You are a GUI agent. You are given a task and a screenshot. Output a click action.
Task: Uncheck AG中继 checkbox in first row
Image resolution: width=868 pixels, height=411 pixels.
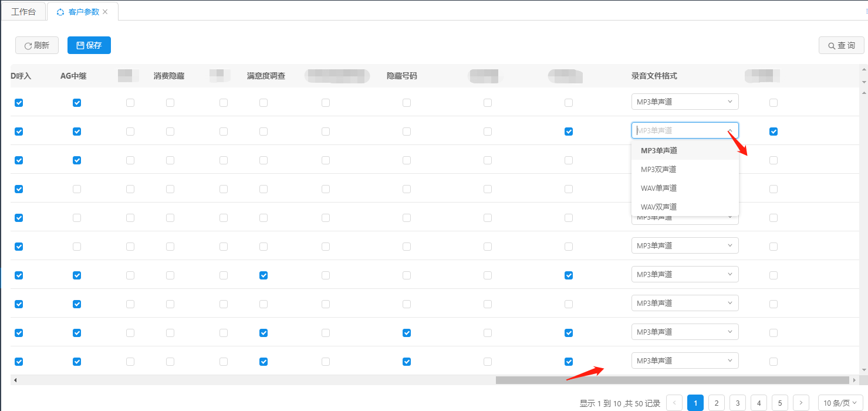77,103
